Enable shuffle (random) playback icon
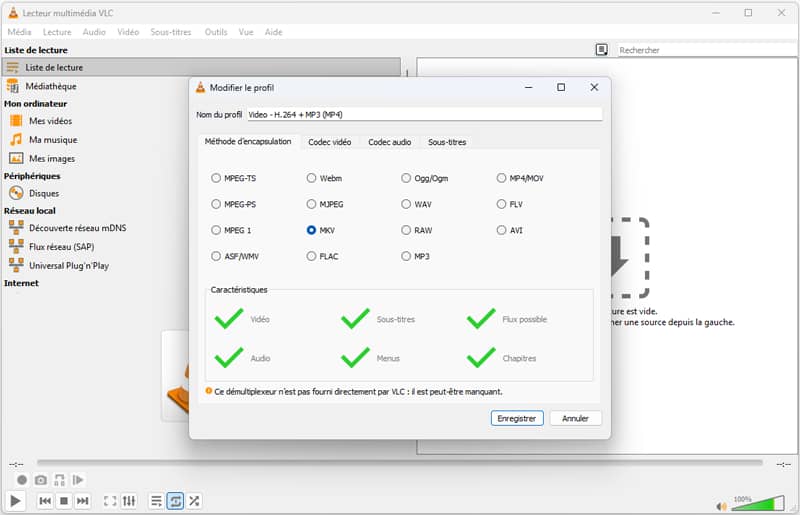 [194, 501]
